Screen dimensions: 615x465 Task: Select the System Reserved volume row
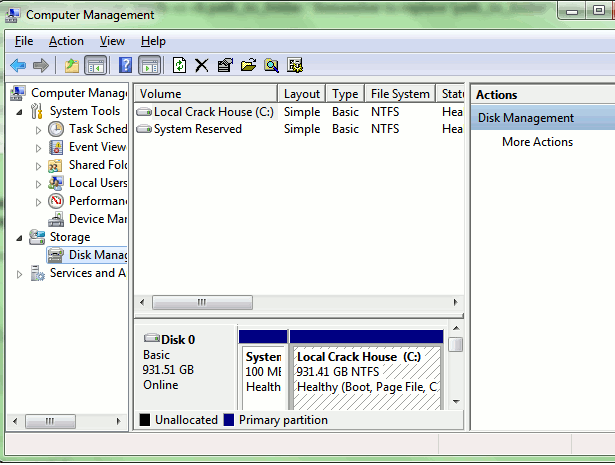[299, 129]
